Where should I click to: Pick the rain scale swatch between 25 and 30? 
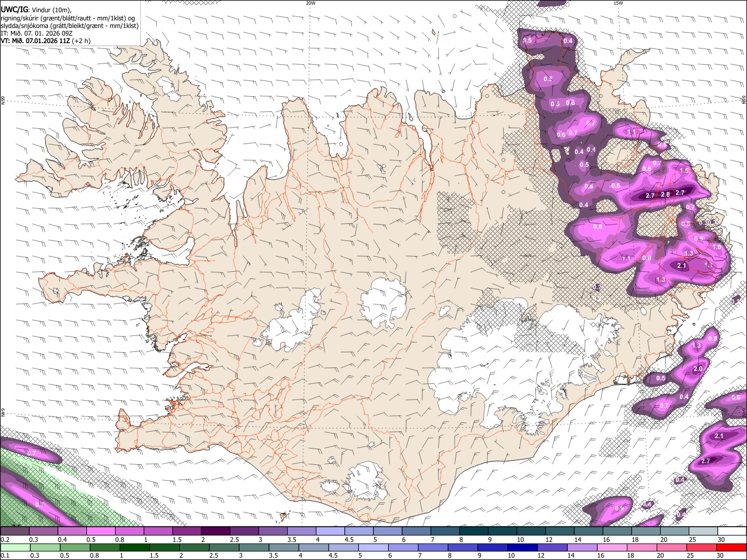click(x=702, y=547)
